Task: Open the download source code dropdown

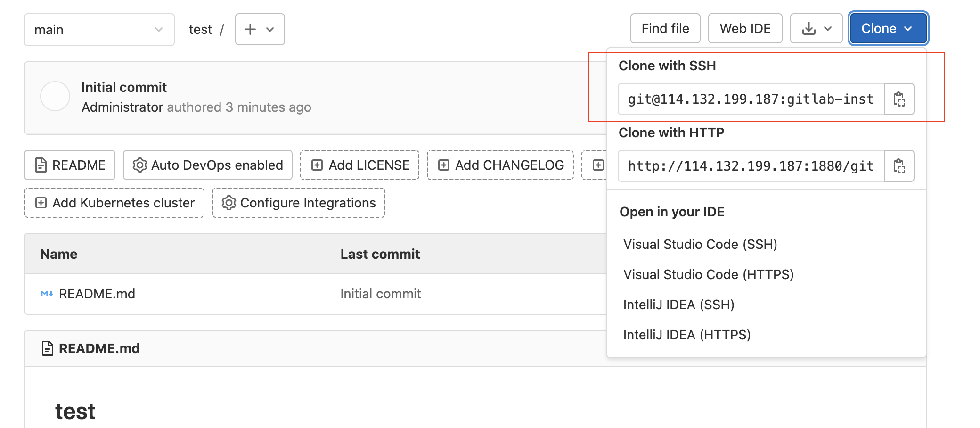Action: click(x=816, y=29)
